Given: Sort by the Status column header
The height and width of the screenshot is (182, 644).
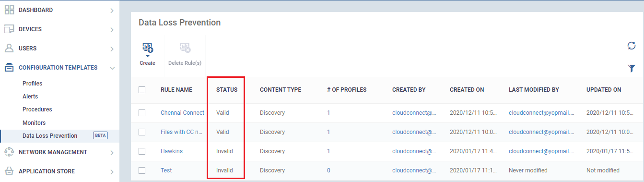Looking at the screenshot, I should pyautogui.click(x=227, y=90).
